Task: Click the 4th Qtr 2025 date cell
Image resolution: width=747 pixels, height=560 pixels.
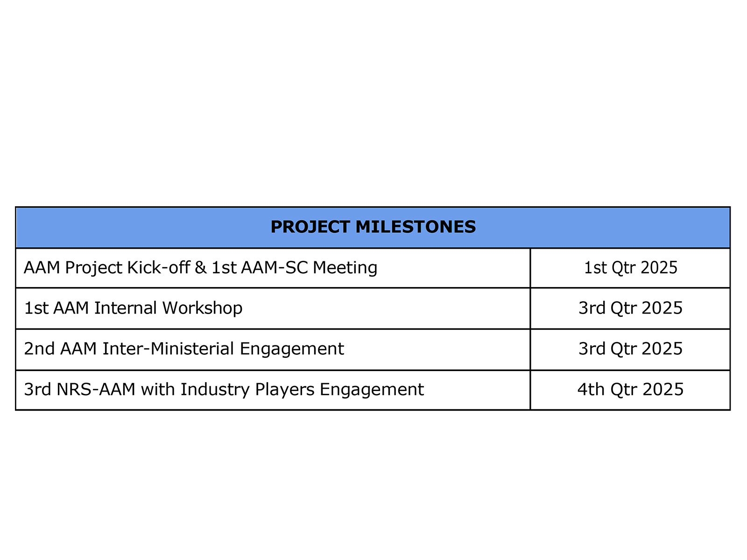Action: point(630,390)
